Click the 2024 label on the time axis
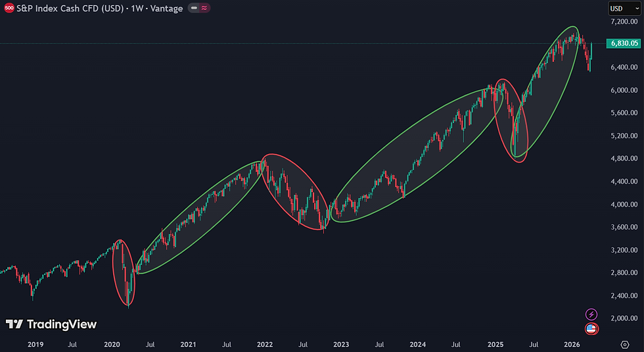 click(418, 345)
